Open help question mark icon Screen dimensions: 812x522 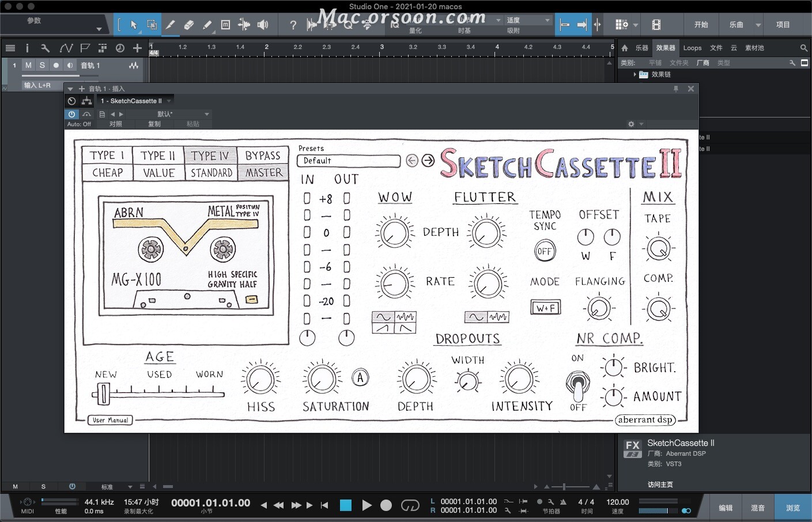coord(293,25)
